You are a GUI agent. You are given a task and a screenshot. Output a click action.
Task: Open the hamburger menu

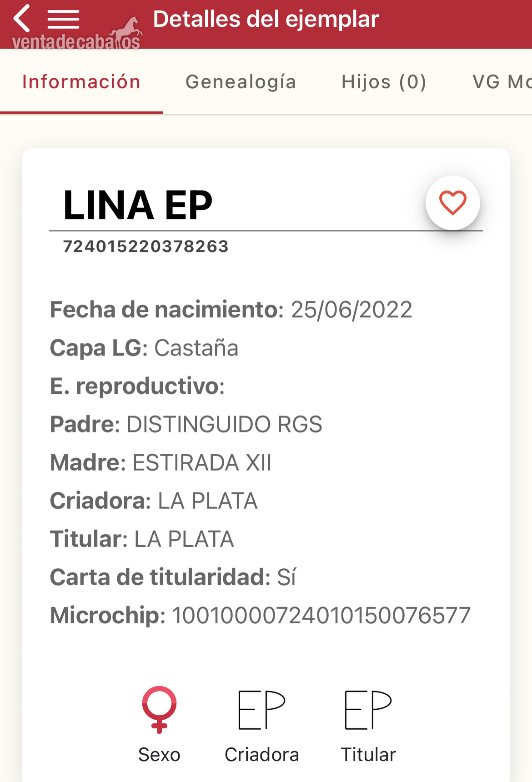coord(63,19)
